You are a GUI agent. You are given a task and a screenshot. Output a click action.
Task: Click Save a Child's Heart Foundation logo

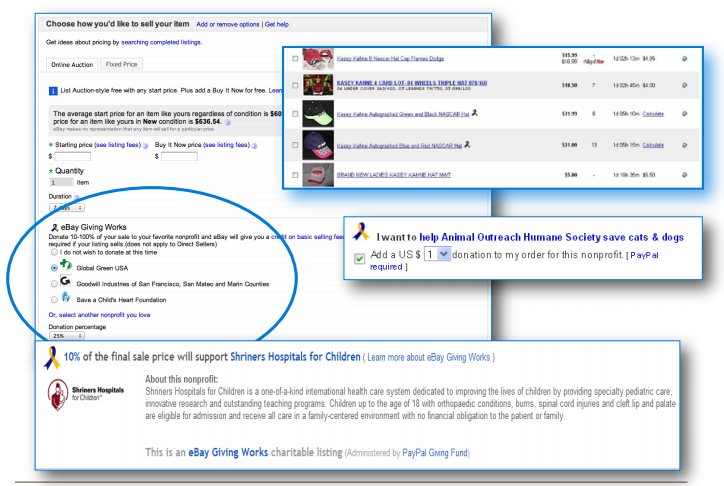click(66, 297)
